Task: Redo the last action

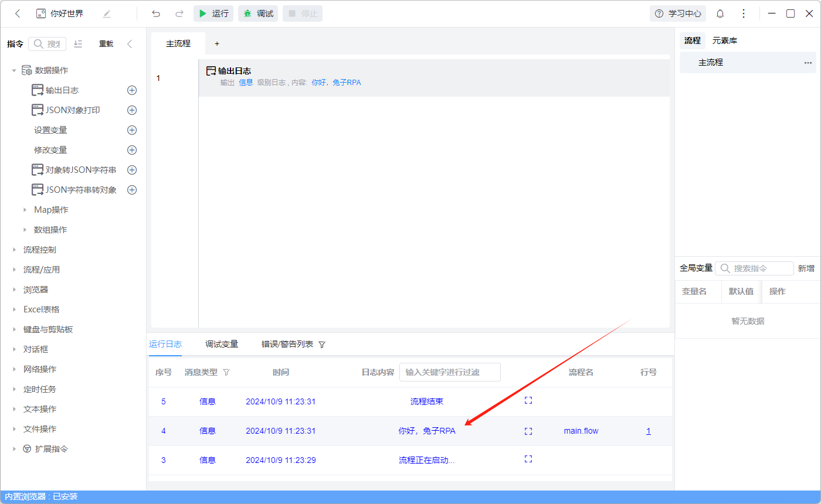Action: [x=179, y=13]
